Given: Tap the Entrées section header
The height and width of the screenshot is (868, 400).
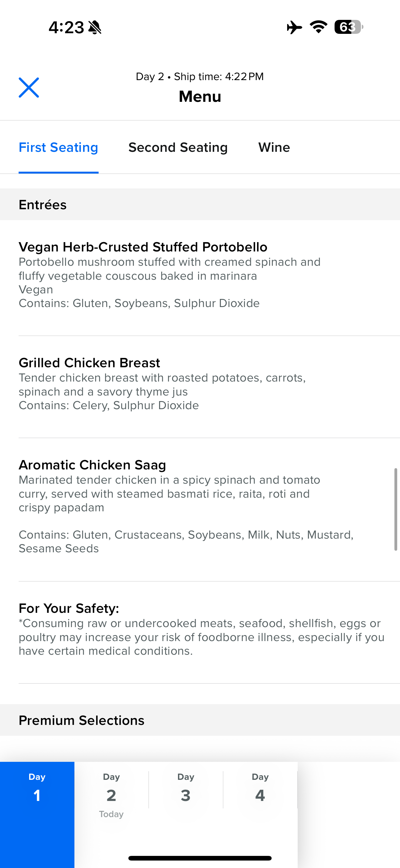Looking at the screenshot, I should coord(42,205).
